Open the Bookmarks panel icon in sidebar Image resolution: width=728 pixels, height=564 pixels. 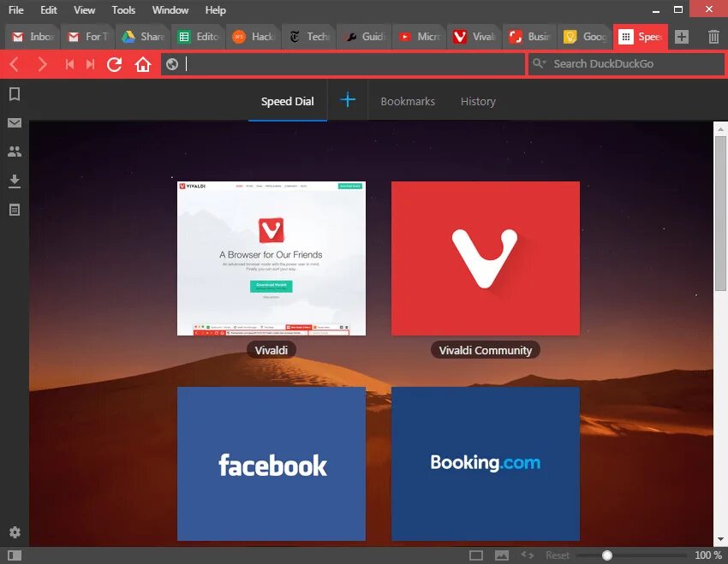(15, 94)
